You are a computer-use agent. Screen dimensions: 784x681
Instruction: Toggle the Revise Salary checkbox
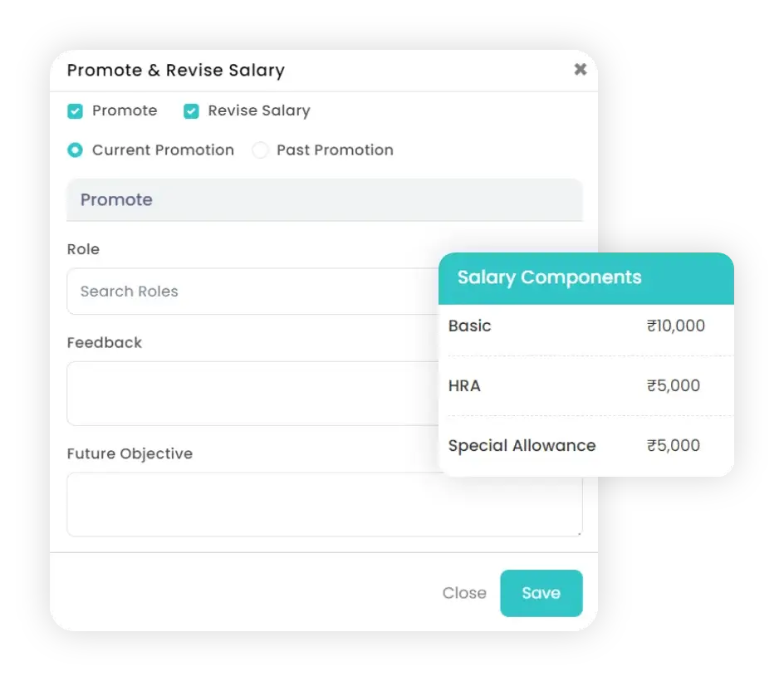coord(192,111)
